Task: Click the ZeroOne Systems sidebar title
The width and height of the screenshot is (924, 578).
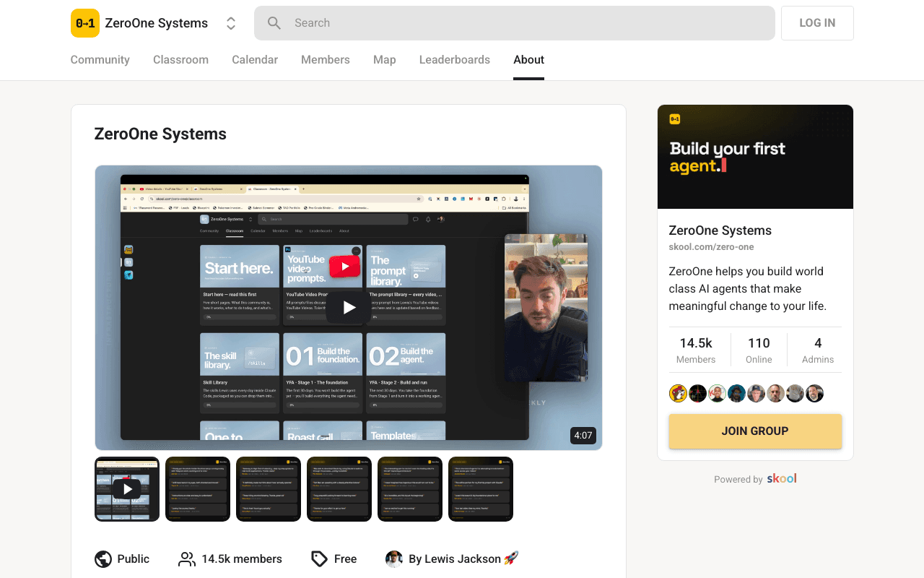Action: pyautogui.click(x=720, y=230)
